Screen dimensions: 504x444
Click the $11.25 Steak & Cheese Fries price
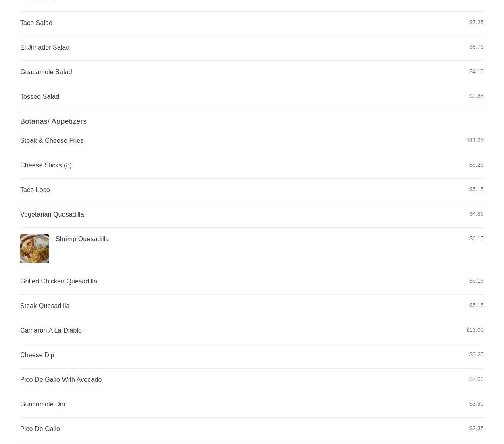point(475,140)
